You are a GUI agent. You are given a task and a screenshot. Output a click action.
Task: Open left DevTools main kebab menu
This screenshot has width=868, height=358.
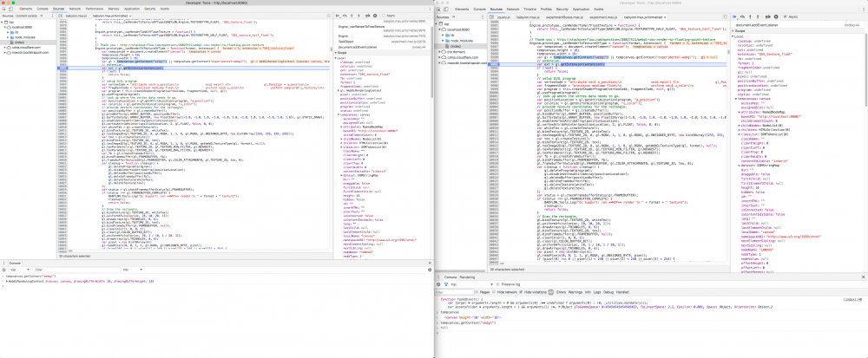430,9
